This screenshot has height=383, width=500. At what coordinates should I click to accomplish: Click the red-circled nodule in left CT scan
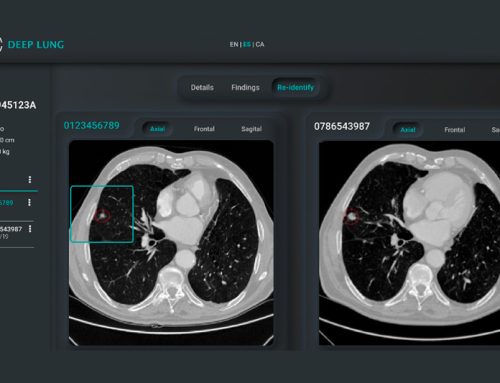point(102,216)
